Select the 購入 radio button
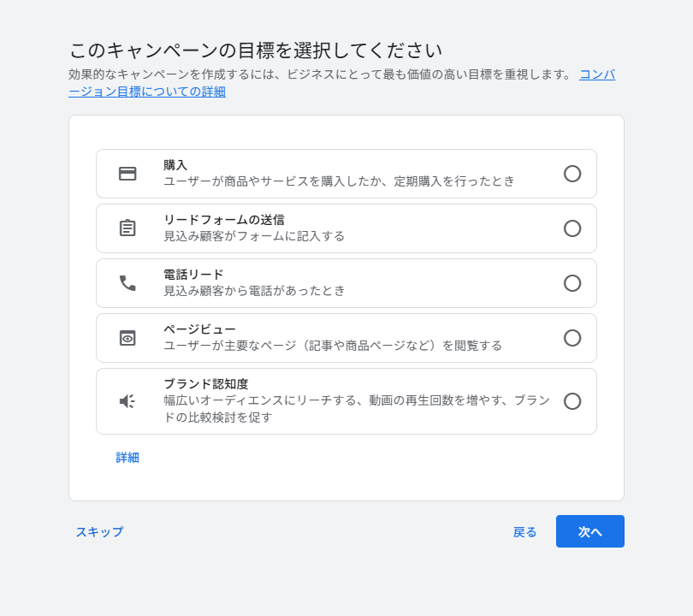 [x=572, y=174]
